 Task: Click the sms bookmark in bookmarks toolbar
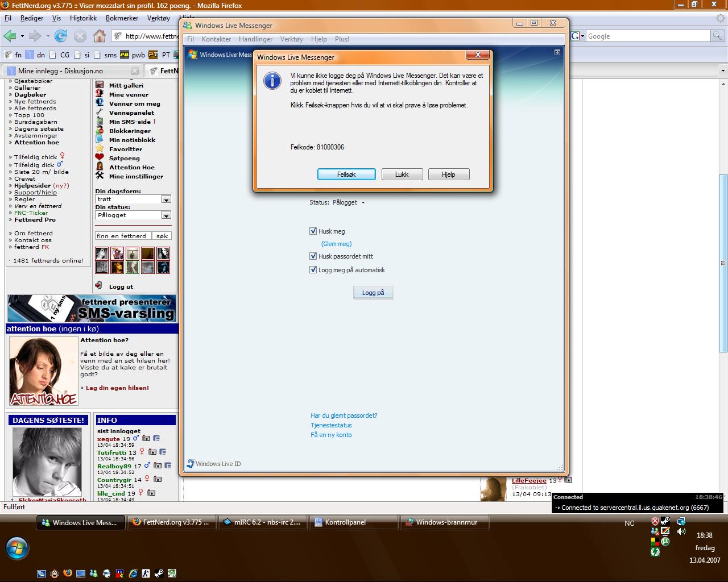click(106, 55)
